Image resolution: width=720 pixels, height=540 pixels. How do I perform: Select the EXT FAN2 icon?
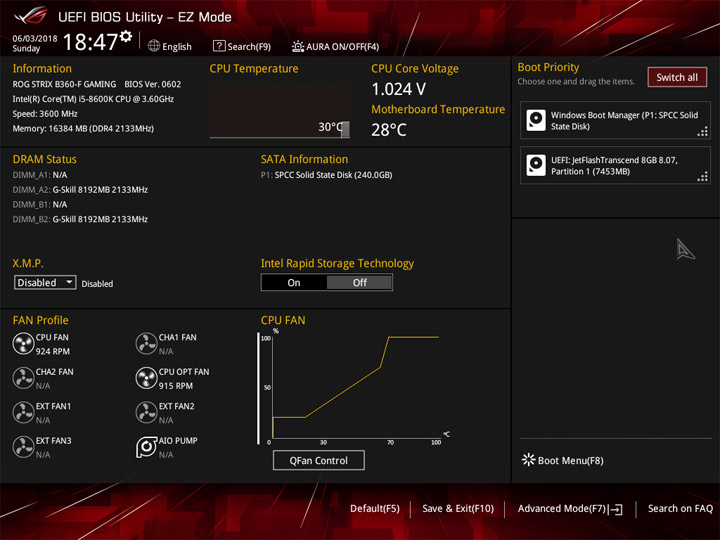pyautogui.click(x=146, y=413)
